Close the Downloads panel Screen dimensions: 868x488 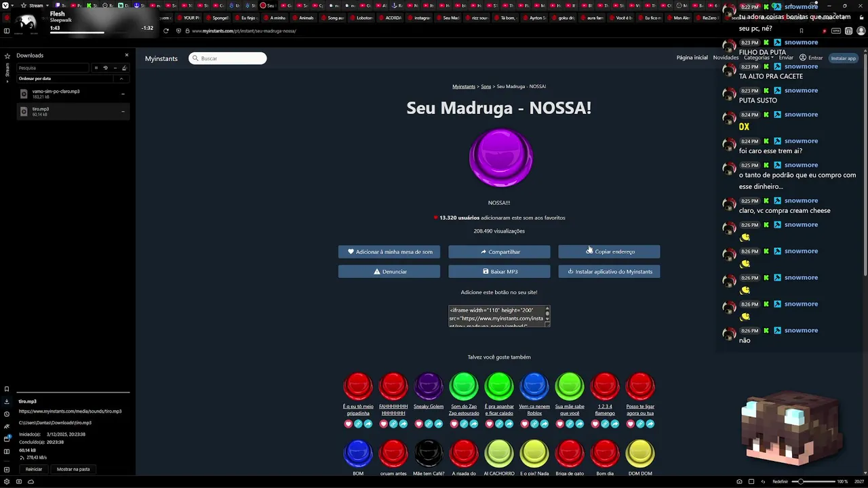(x=126, y=55)
